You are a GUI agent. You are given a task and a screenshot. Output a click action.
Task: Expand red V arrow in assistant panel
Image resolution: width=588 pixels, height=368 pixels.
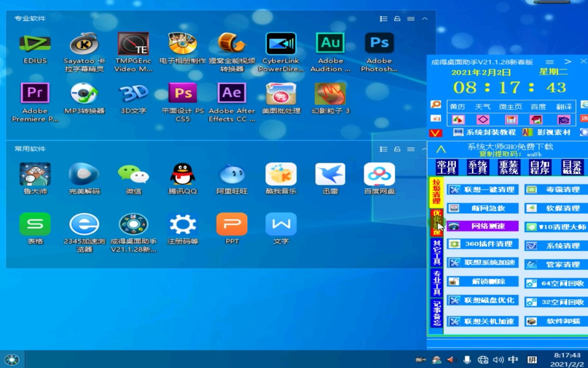pos(435,133)
